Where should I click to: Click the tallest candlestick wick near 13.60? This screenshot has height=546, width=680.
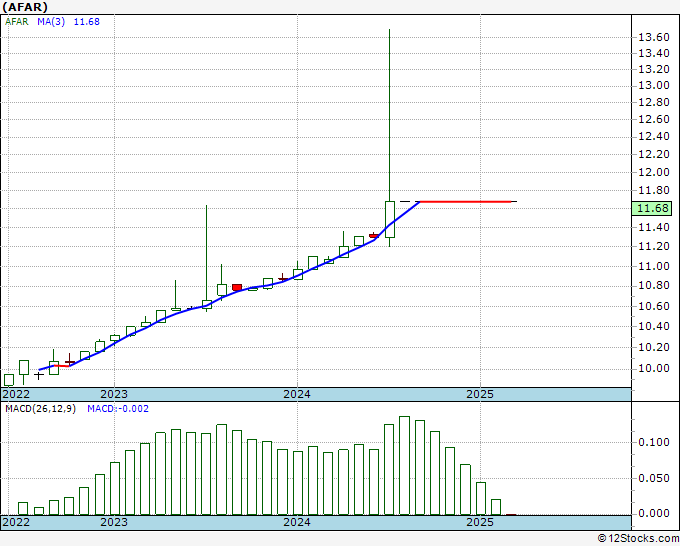coord(389,100)
